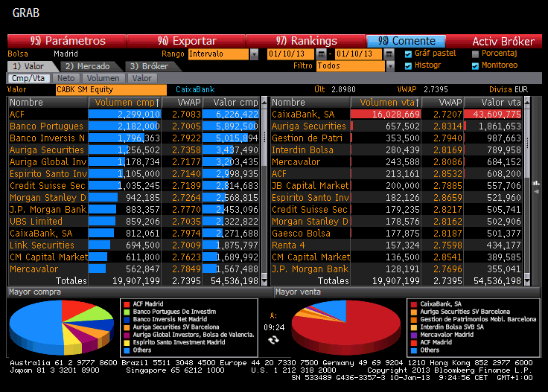This screenshot has height=392, width=548.
Task: Select UBS Limited row
Action: click(134, 222)
